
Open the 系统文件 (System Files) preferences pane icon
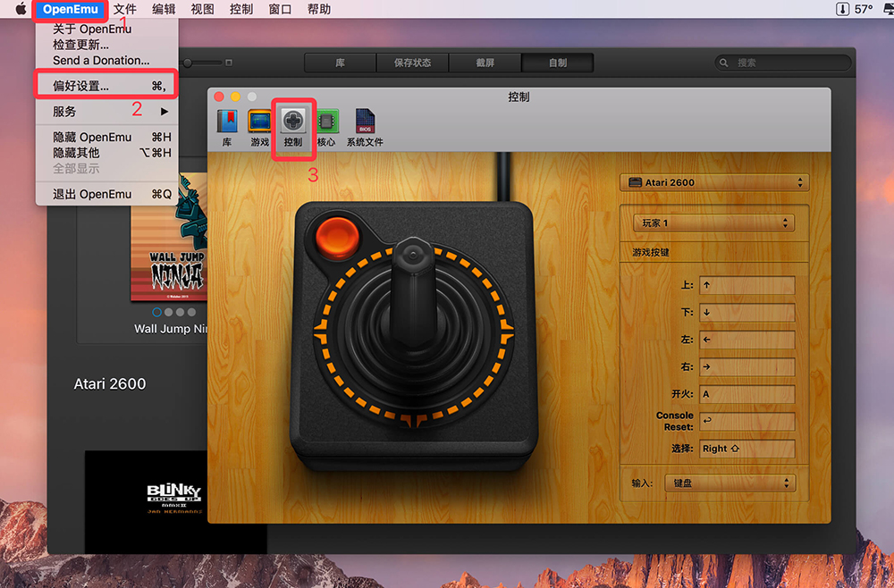tap(365, 128)
